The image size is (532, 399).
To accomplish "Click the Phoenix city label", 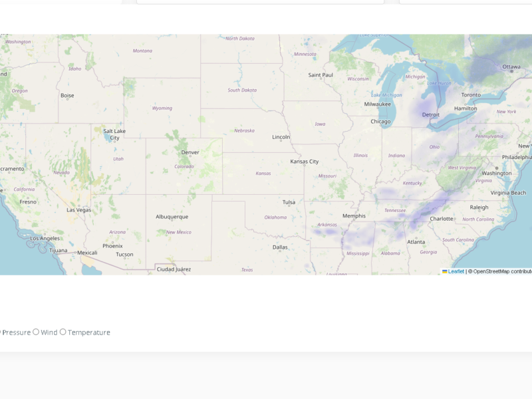I will click(x=112, y=246).
